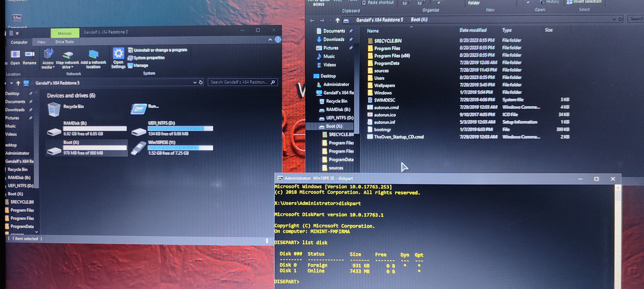
Task: Click Add a network location in the ribbon
Action: pos(93,59)
